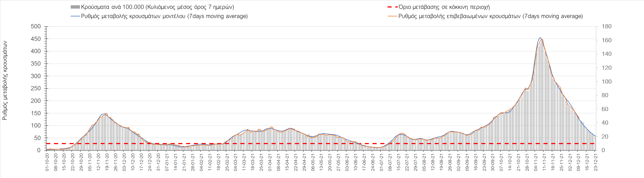
Task: Select legend entry 'Ρυθμός μεταβολής κρουσμάτων μοντέλου'
Action: point(164,16)
